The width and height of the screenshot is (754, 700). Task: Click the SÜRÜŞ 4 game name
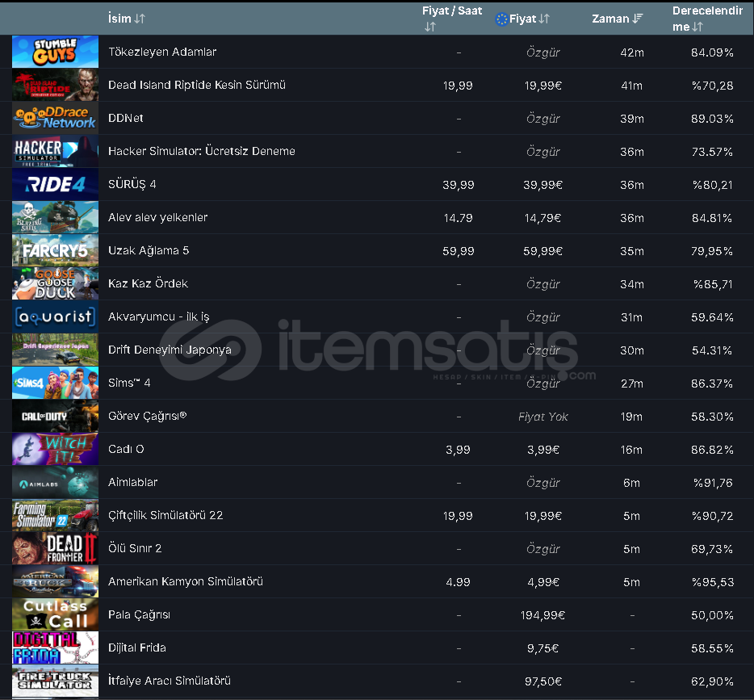pos(132,184)
